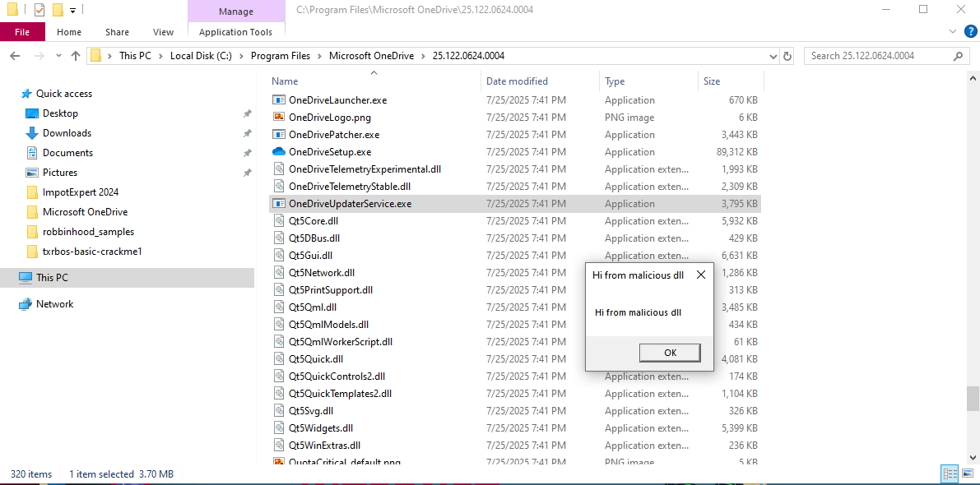The height and width of the screenshot is (485, 980).
Task: Open the Share ribbon tab
Action: 117,32
